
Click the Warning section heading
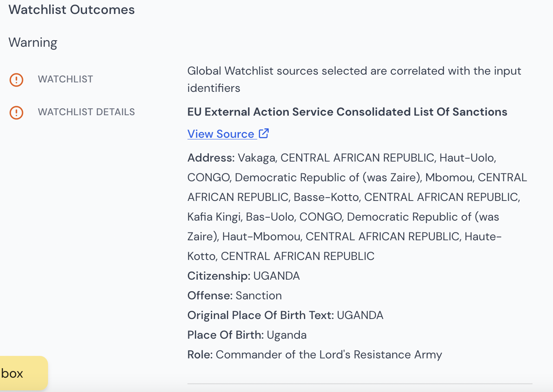tap(33, 43)
